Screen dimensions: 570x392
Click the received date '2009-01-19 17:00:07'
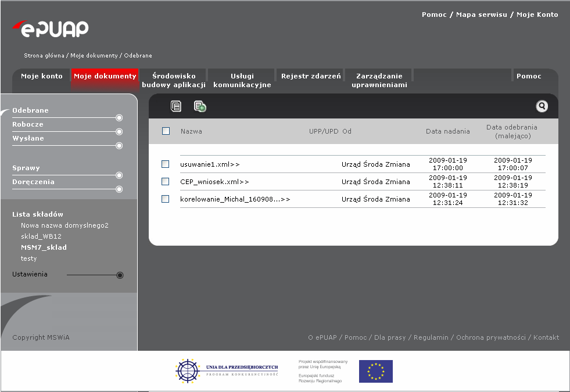coord(513,164)
